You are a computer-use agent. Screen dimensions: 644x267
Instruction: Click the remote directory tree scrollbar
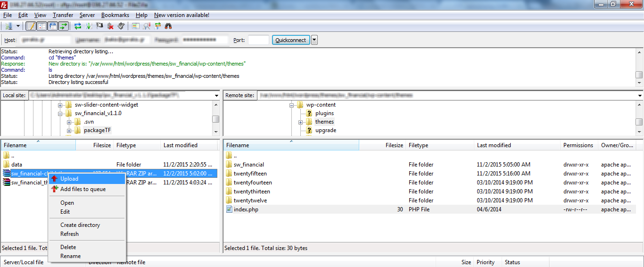point(639,118)
